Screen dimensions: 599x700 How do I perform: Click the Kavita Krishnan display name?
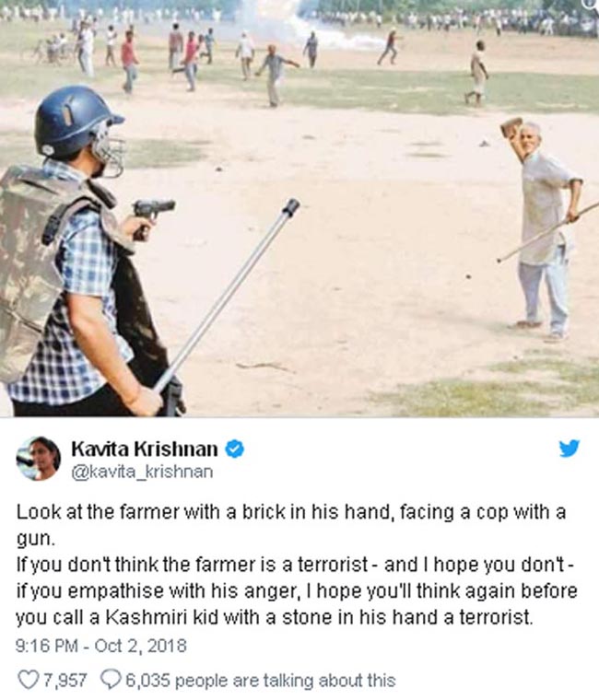pos(145,449)
